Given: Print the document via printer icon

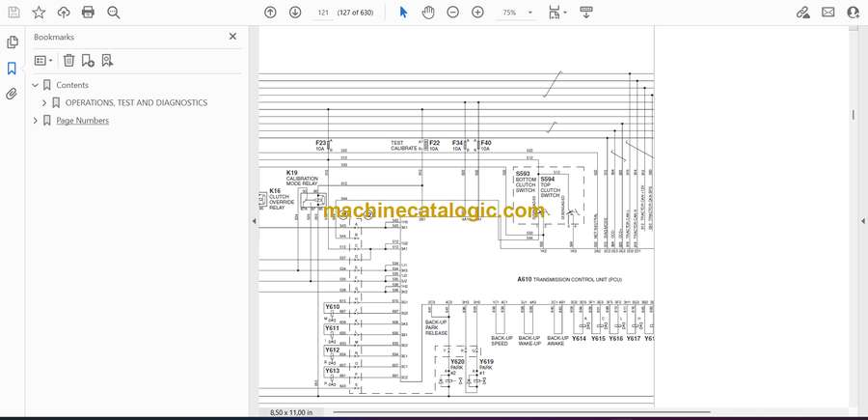Looking at the screenshot, I should [88, 13].
